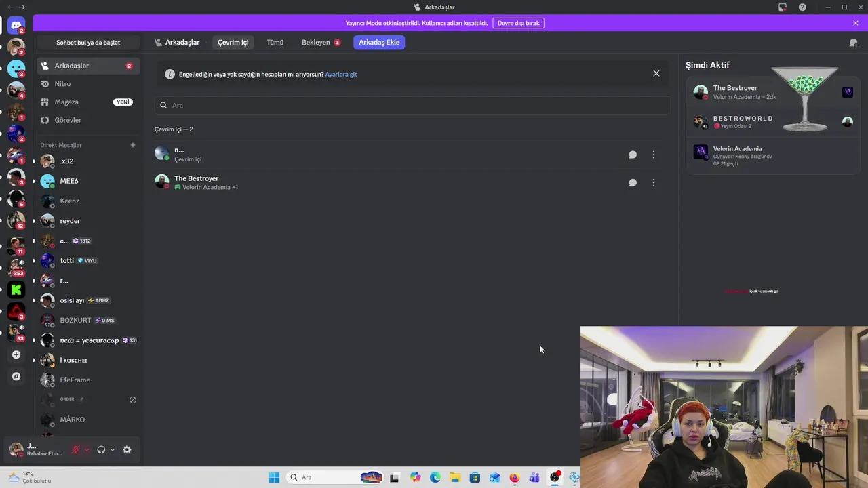
Task: Open Microsoft Edge from taskbar
Action: coord(435,477)
